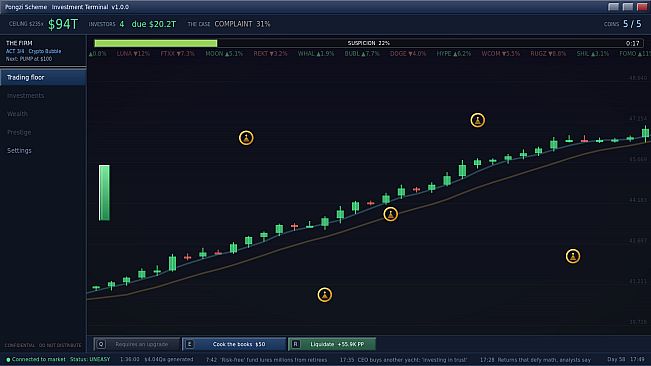
Task: Click the Day 58 indicator
Action: [616, 359]
